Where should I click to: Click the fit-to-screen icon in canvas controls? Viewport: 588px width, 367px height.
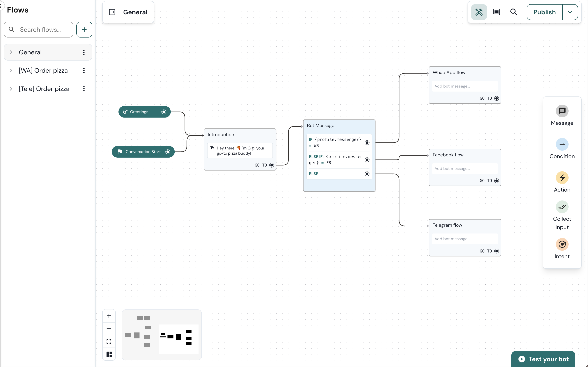point(109,341)
